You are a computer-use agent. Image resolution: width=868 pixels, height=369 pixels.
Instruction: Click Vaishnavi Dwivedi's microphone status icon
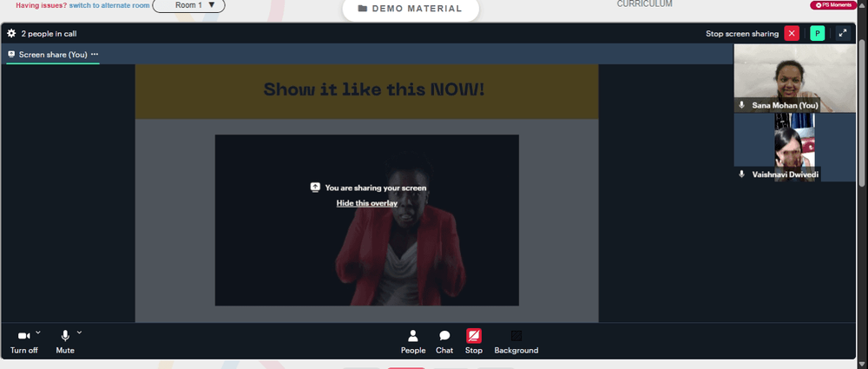coord(742,174)
